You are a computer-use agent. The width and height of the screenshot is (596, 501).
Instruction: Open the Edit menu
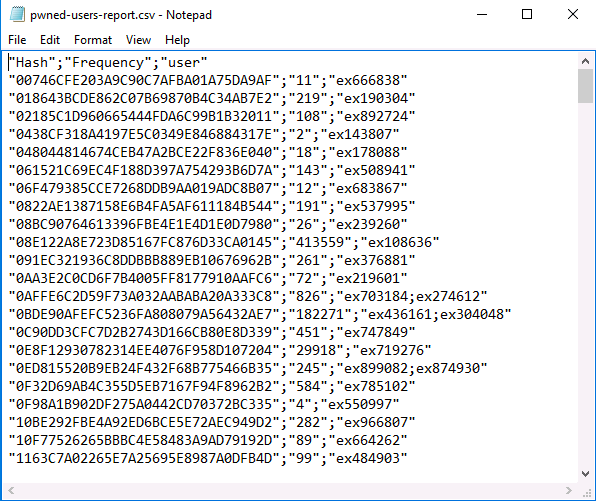(50, 40)
